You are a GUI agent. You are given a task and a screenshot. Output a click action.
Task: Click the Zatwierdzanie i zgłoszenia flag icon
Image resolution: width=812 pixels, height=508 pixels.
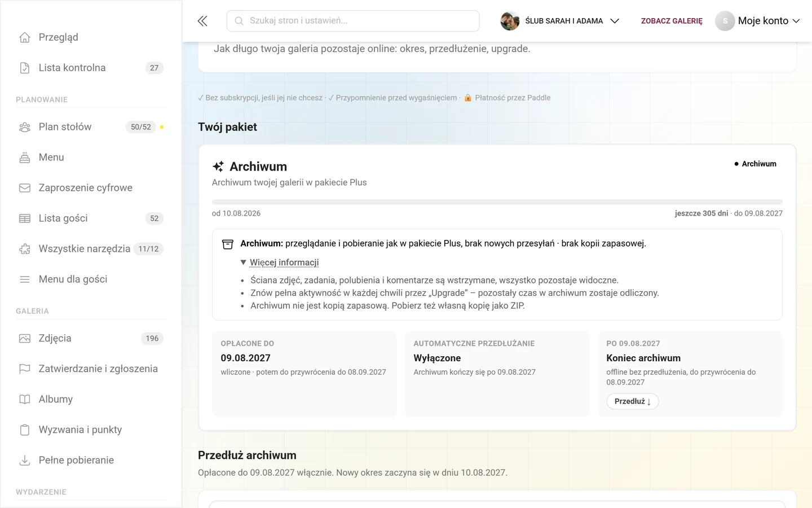pyautogui.click(x=25, y=369)
